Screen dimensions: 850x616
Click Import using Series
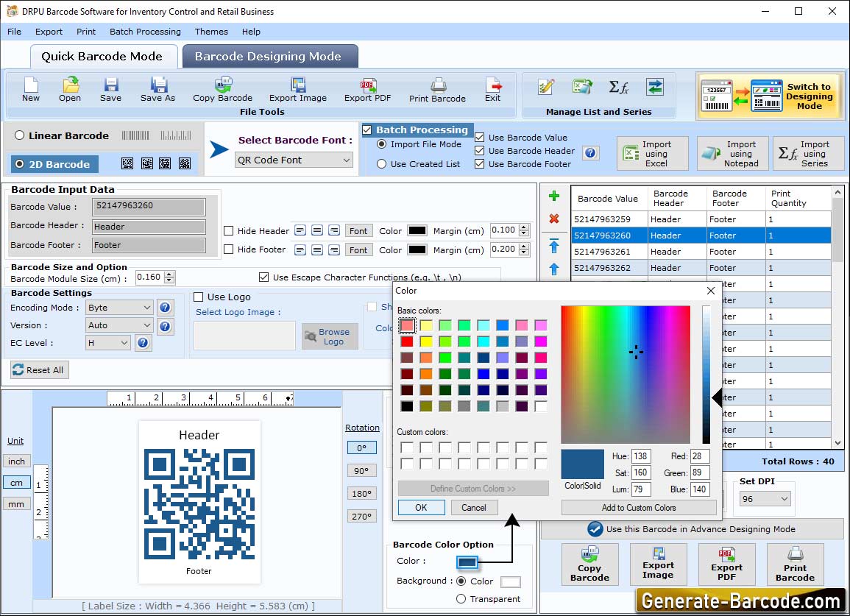[808, 154]
